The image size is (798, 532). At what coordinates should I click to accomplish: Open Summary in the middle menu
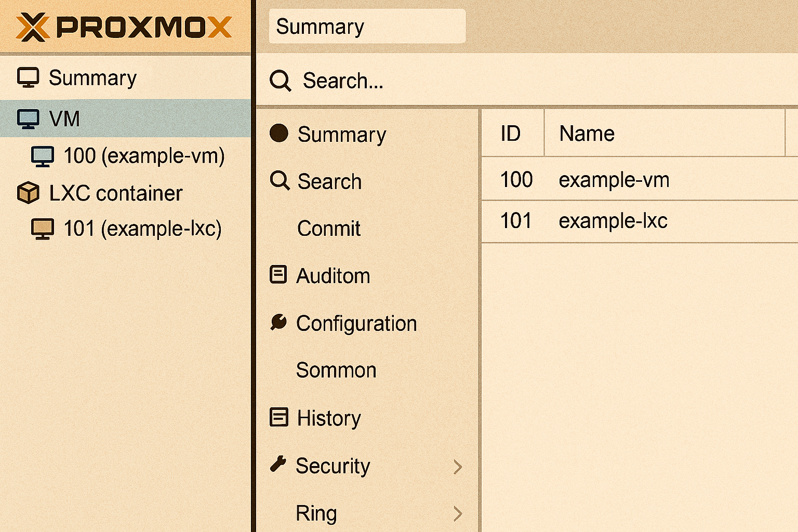coord(342,135)
